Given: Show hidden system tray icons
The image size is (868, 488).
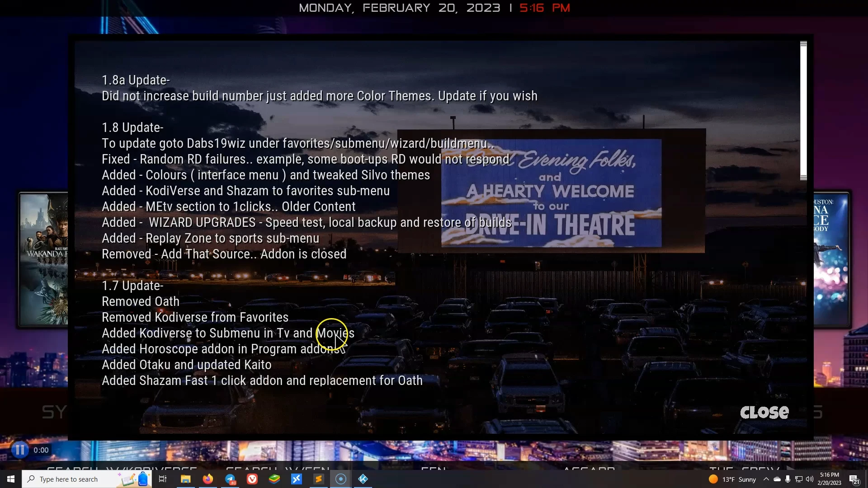Looking at the screenshot, I should point(766,479).
